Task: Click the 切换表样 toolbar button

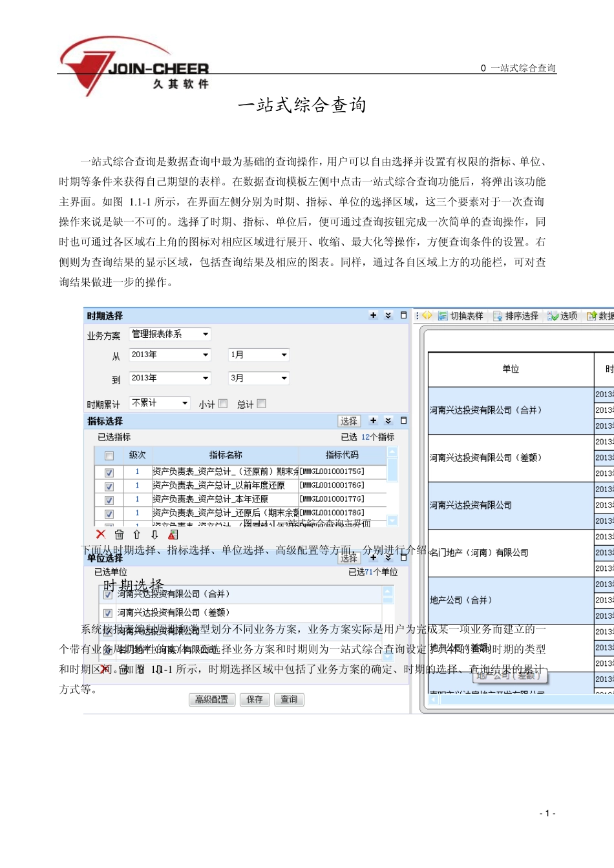Action: [461, 315]
